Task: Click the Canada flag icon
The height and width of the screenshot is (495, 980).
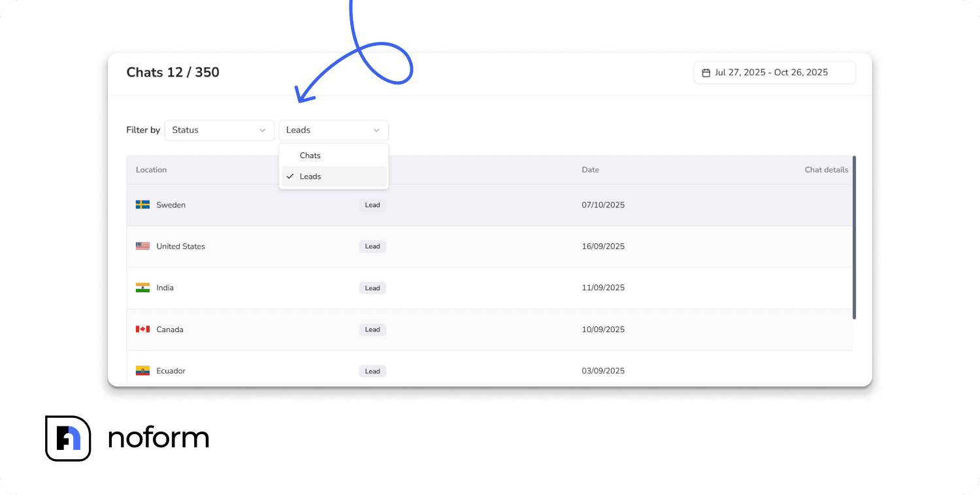Action: pyautogui.click(x=143, y=329)
